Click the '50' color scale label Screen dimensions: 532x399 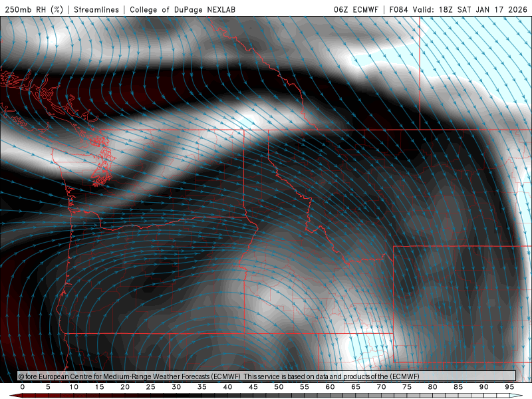(x=279, y=387)
